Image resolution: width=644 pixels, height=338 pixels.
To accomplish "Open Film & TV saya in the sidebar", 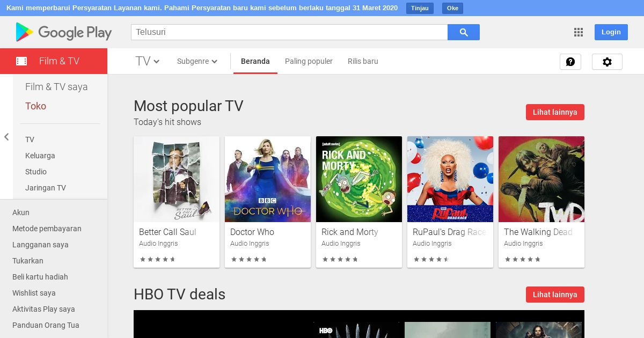I will (x=56, y=87).
